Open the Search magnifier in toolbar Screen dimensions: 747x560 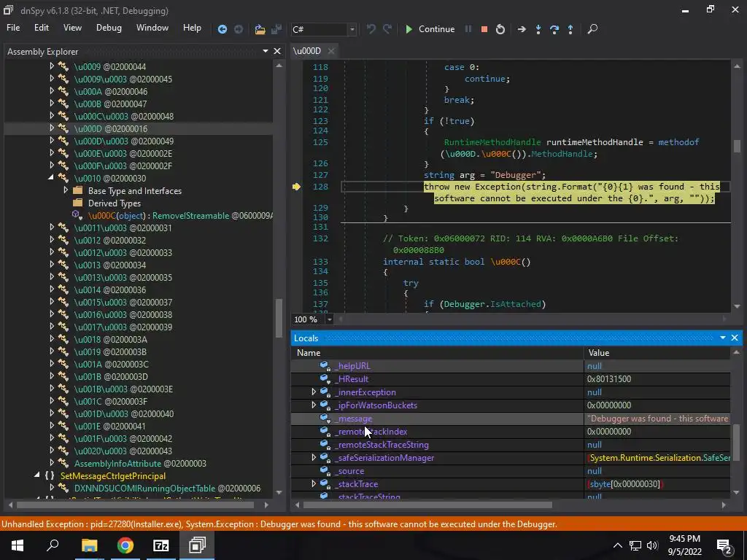592,29
